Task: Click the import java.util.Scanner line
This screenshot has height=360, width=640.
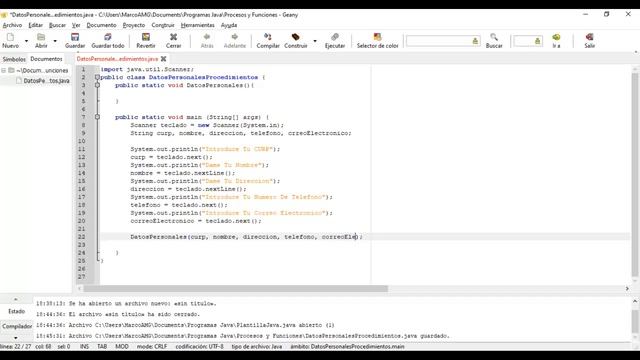Action: (x=147, y=69)
